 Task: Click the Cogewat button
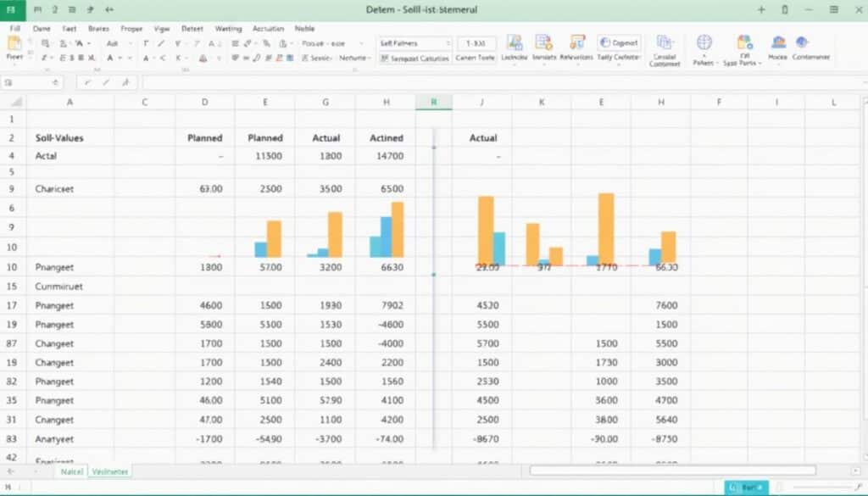pyautogui.click(x=619, y=42)
